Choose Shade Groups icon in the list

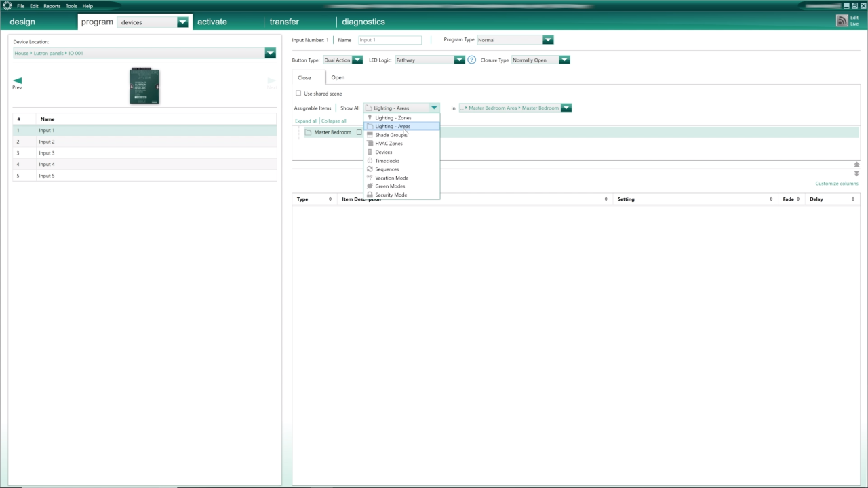coord(370,135)
